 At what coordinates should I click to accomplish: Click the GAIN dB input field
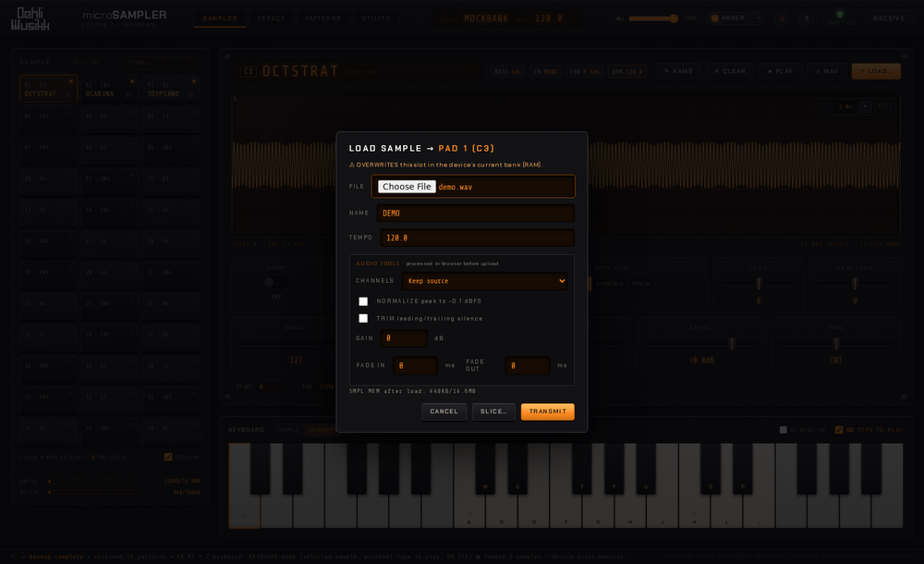pyautogui.click(x=405, y=338)
